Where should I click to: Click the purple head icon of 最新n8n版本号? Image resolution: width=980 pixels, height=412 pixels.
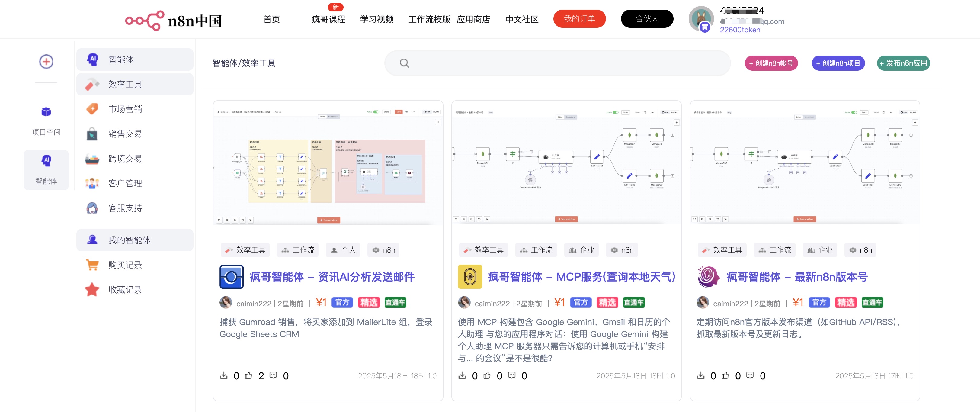708,277
